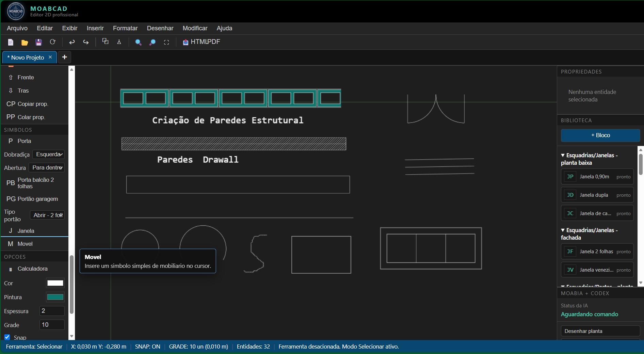This screenshot has width=644, height=354.
Task: Select the Porta symbol tool
Action: pos(35,141)
